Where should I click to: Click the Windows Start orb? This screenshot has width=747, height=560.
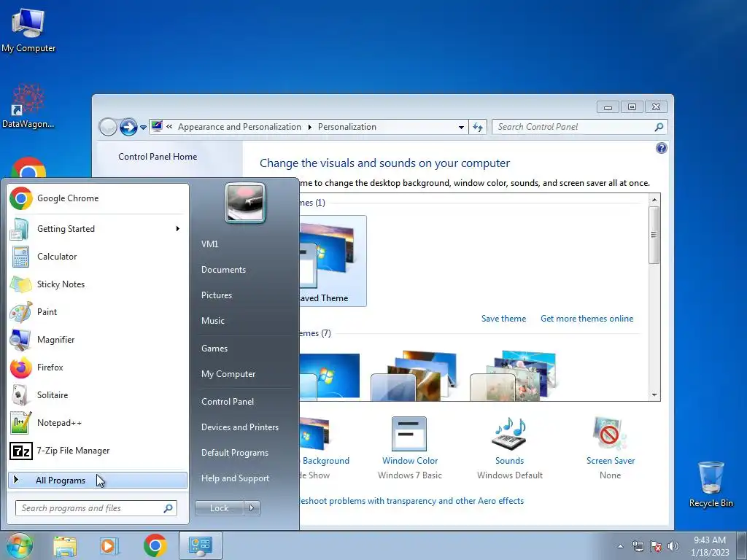[19, 545]
